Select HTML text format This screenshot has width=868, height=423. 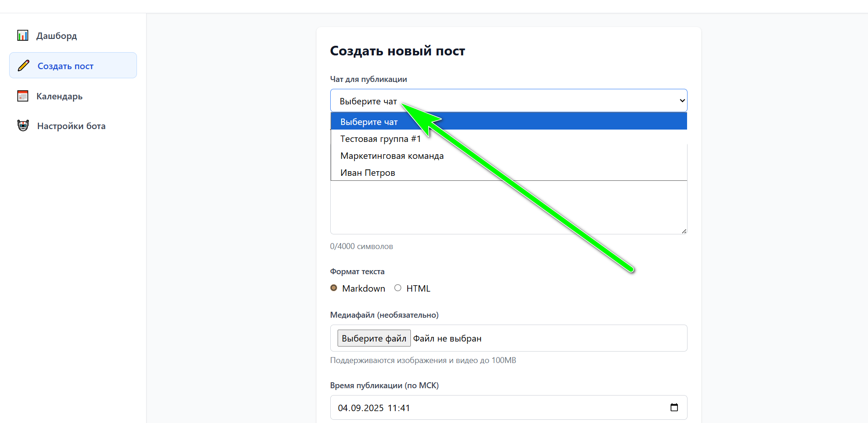click(398, 288)
